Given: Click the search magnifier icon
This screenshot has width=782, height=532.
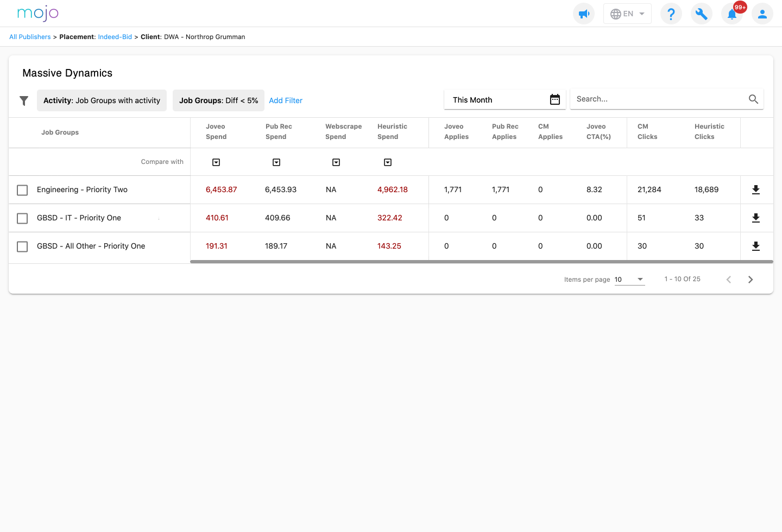Looking at the screenshot, I should click(753, 99).
